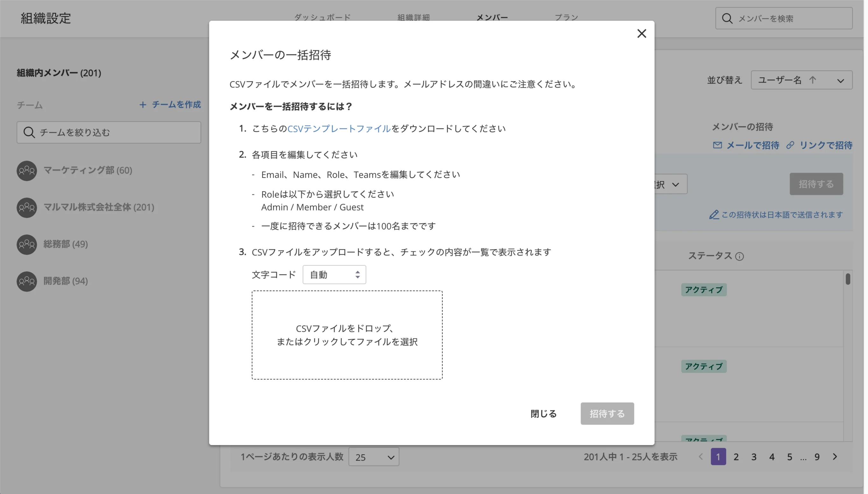Go to next page with right chevron
The height and width of the screenshot is (494, 868).
pyautogui.click(x=835, y=457)
